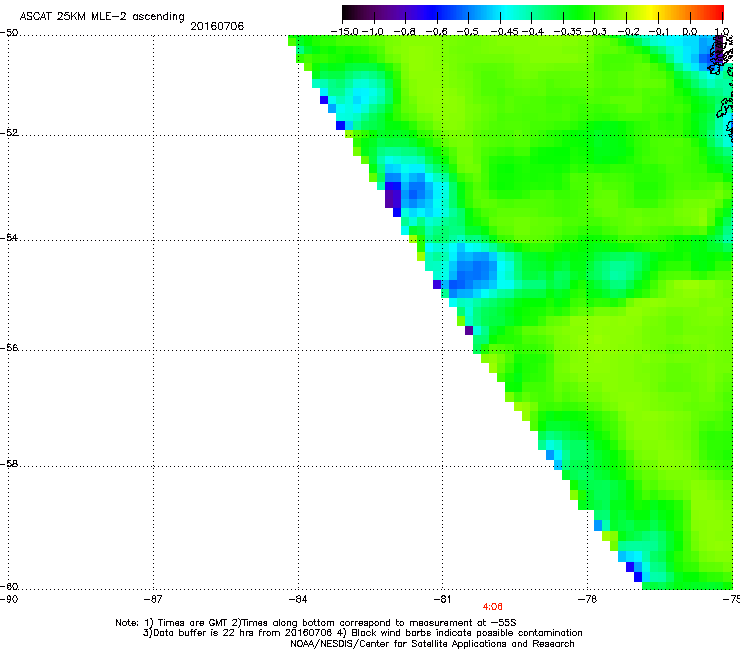Click the red time stamp 4:06
The image size is (740, 650).
click(492, 607)
